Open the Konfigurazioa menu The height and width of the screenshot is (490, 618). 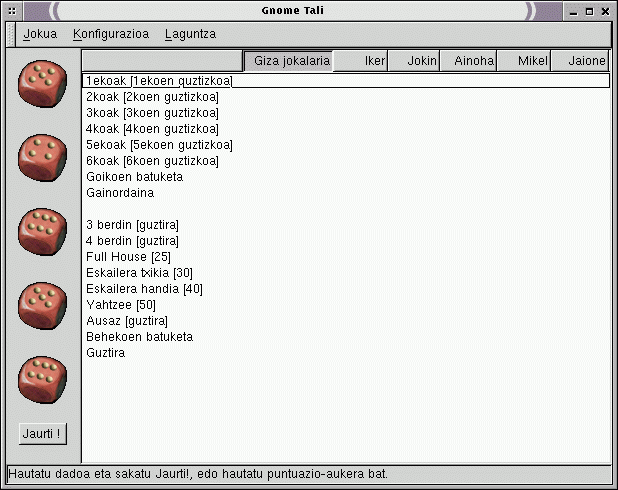pyautogui.click(x=111, y=34)
